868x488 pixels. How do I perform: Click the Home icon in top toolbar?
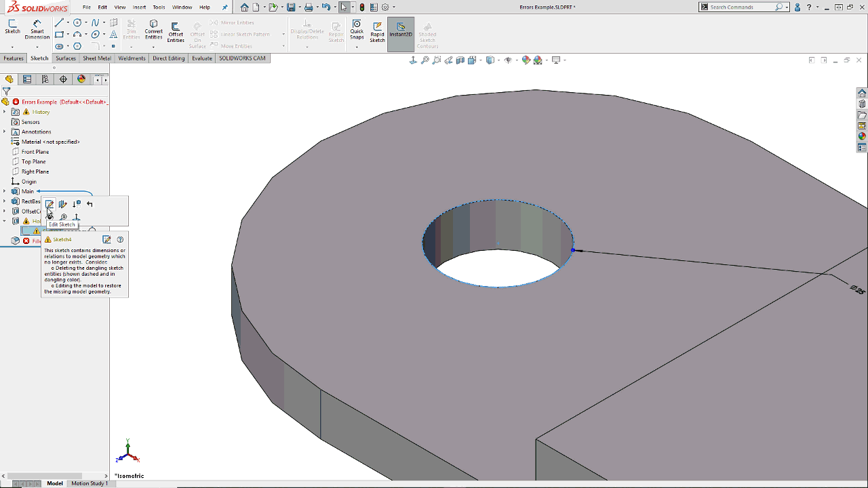[245, 7]
